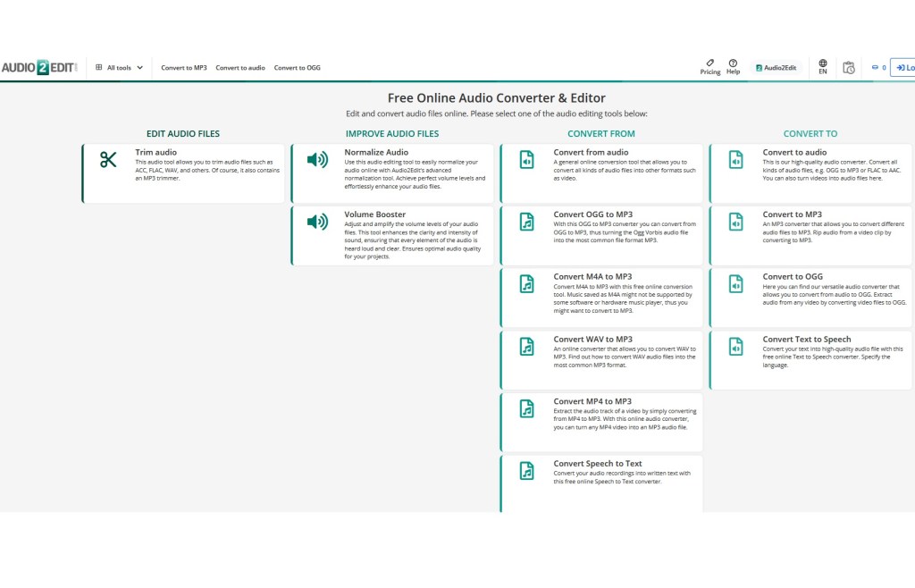The width and height of the screenshot is (915, 588).
Task: Click the Audio2Edit logo
Action: point(39,68)
